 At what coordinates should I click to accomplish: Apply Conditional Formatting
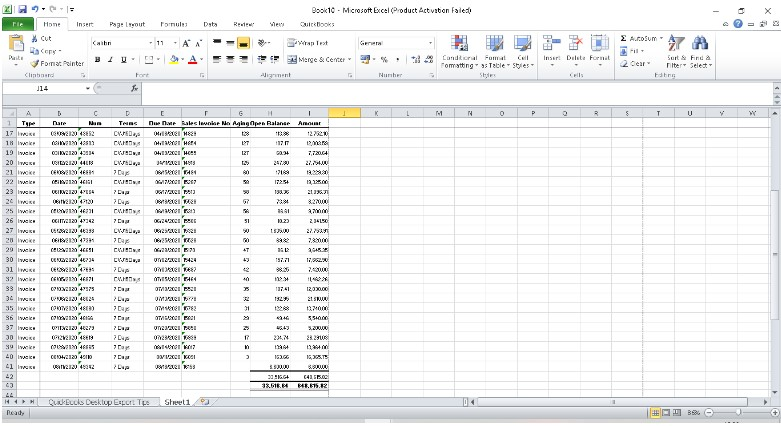pos(459,52)
